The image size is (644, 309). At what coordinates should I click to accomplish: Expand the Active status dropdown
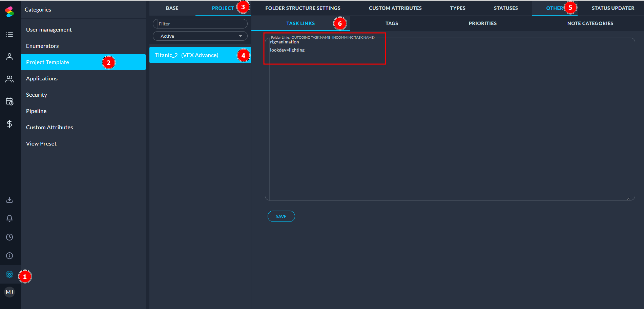[x=200, y=36]
